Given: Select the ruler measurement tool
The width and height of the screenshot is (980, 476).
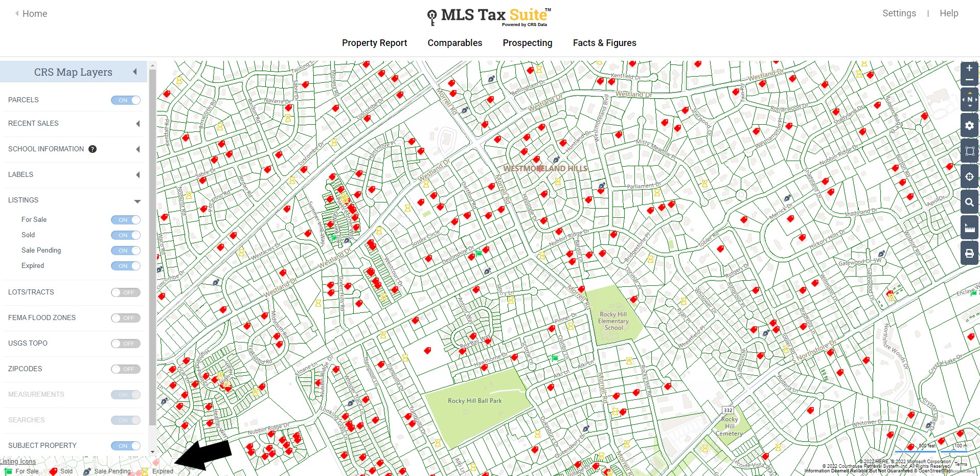Looking at the screenshot, I should tap(969, 228).
